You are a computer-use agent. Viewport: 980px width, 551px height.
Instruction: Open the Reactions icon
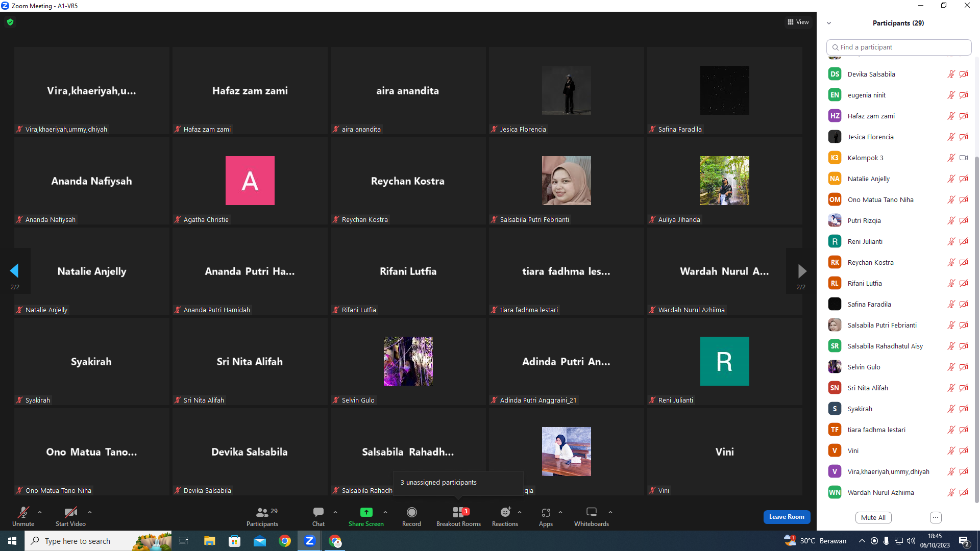point(505,512)
